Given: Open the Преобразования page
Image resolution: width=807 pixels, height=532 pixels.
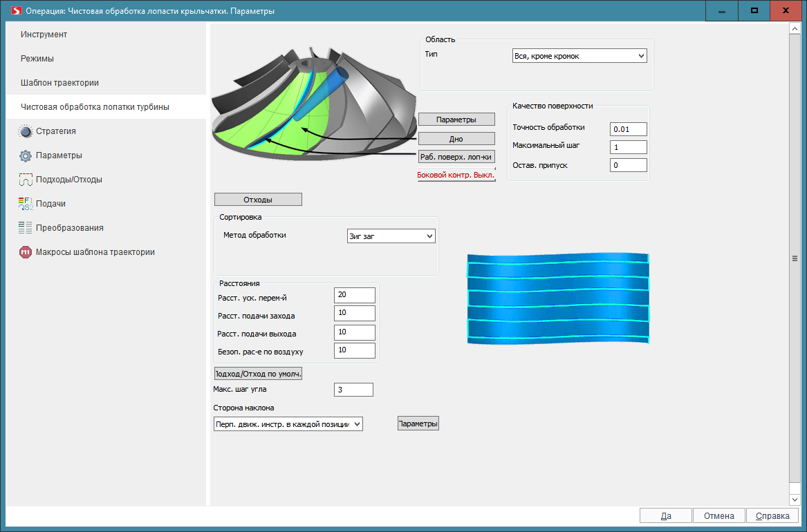Looking at the screenshot, I should click(69, 228).
